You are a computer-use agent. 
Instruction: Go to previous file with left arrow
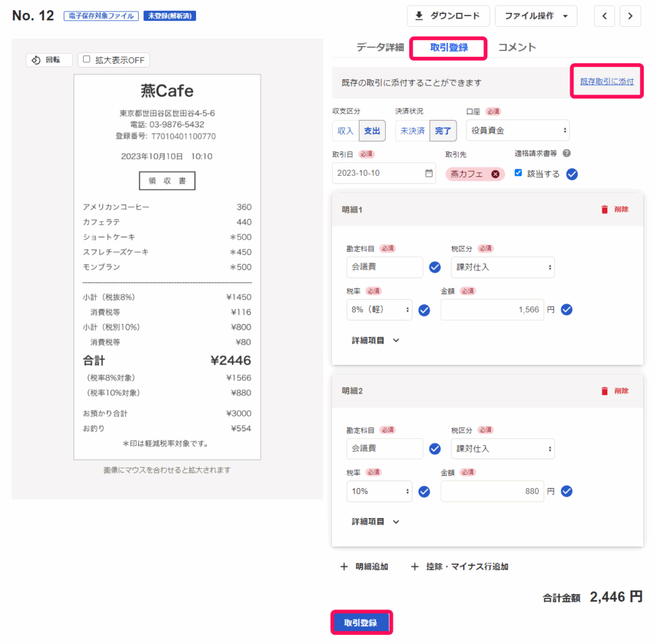pos(604,16)
